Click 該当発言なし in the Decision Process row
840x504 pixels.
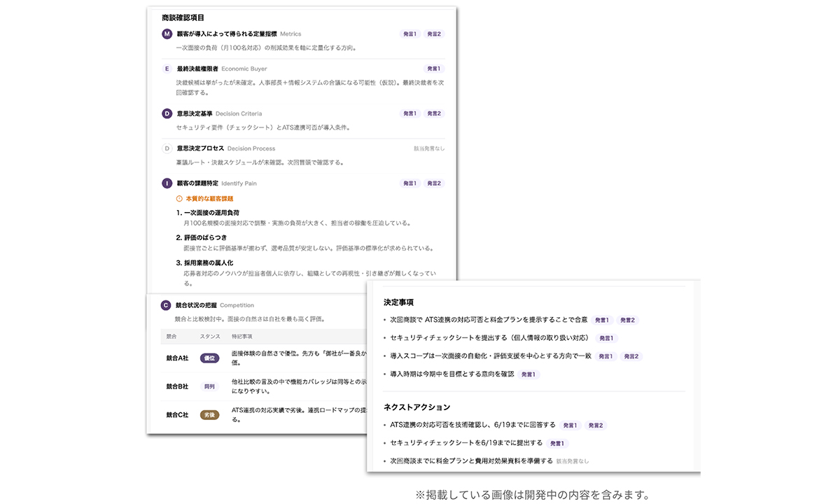(429, 148)
